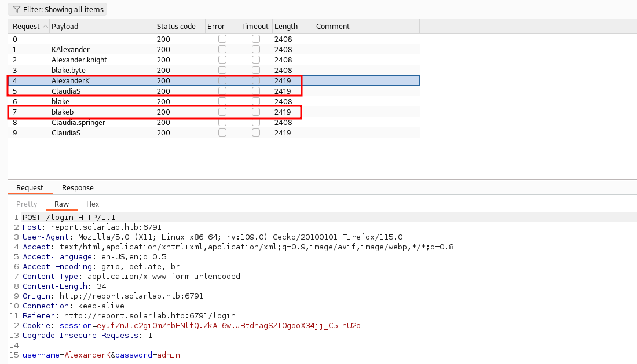Open the Request tab

(x=30, y=187)
